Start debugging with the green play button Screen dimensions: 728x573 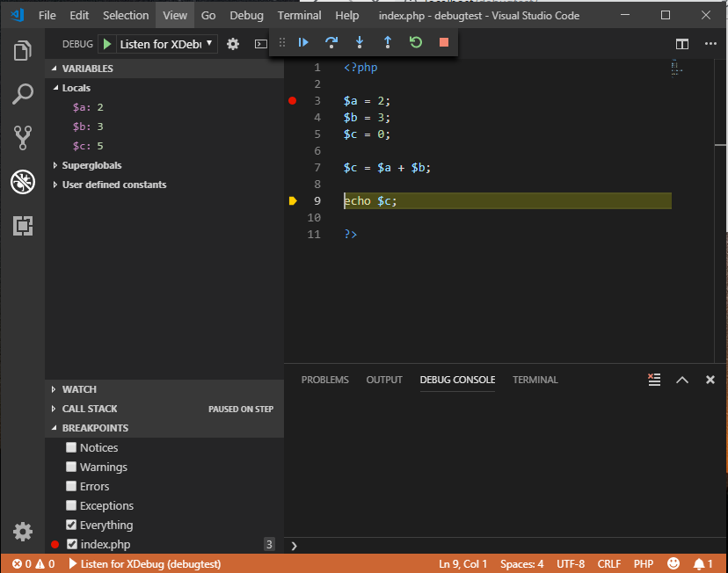point(107,44)
